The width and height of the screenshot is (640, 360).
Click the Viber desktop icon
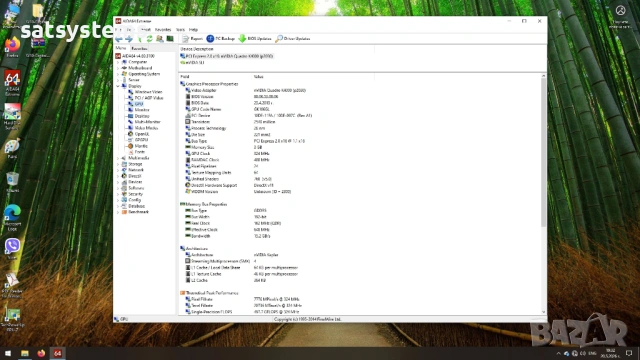[x=12, y=249]
